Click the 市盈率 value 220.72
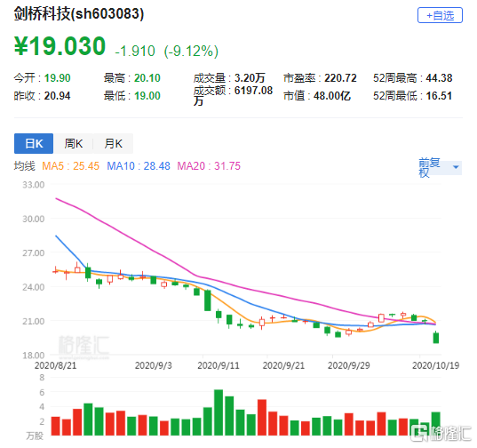Viewport: 477px width, 448px height. coord(340,78)
